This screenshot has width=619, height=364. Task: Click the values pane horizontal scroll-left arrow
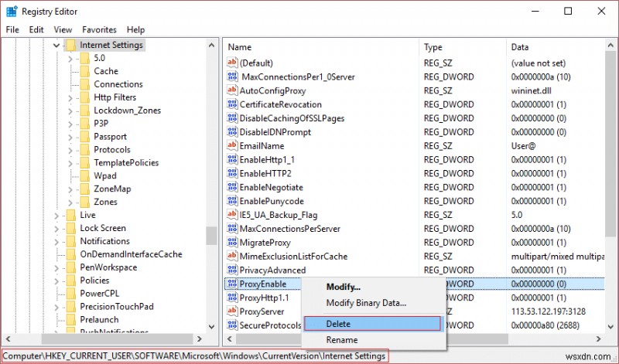230,338
